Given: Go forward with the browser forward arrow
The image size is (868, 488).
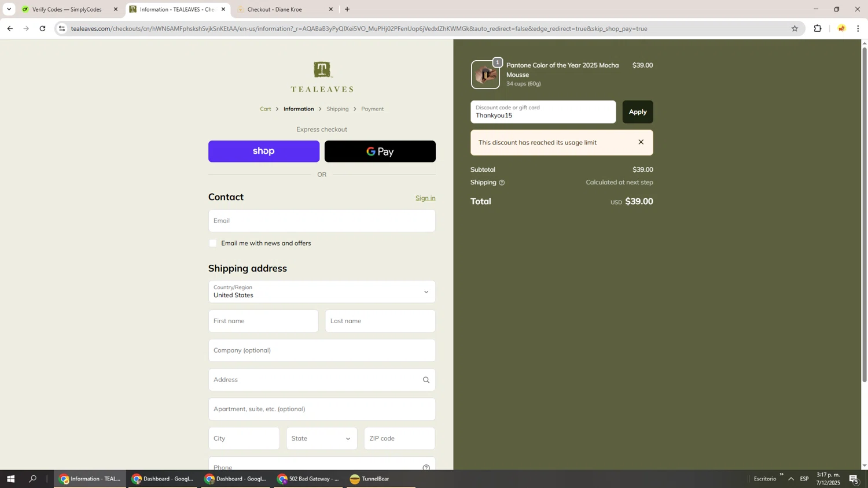Looking at the screenshot, I should [26, 28].
